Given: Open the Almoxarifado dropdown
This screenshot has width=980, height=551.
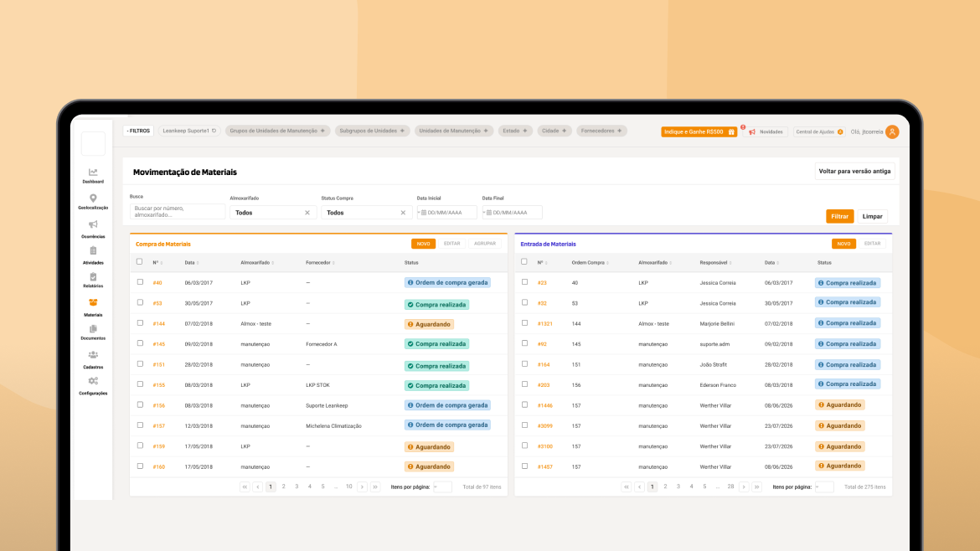Looking at the screenshot, I should 272,213.
